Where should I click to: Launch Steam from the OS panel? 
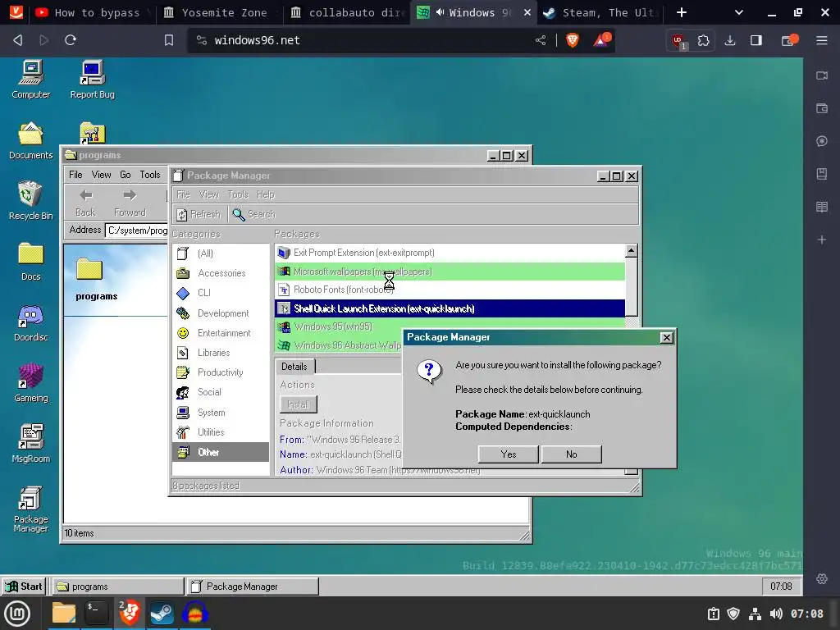(x=162, y=614)
